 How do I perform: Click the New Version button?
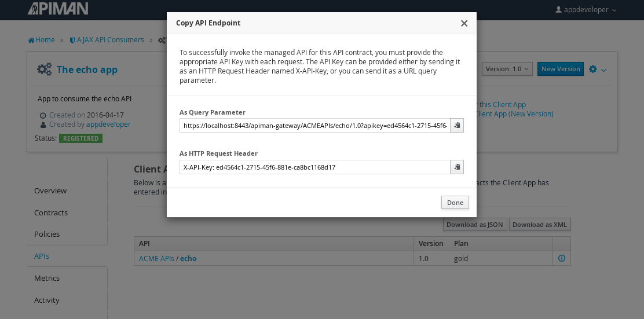click(560, 69)
